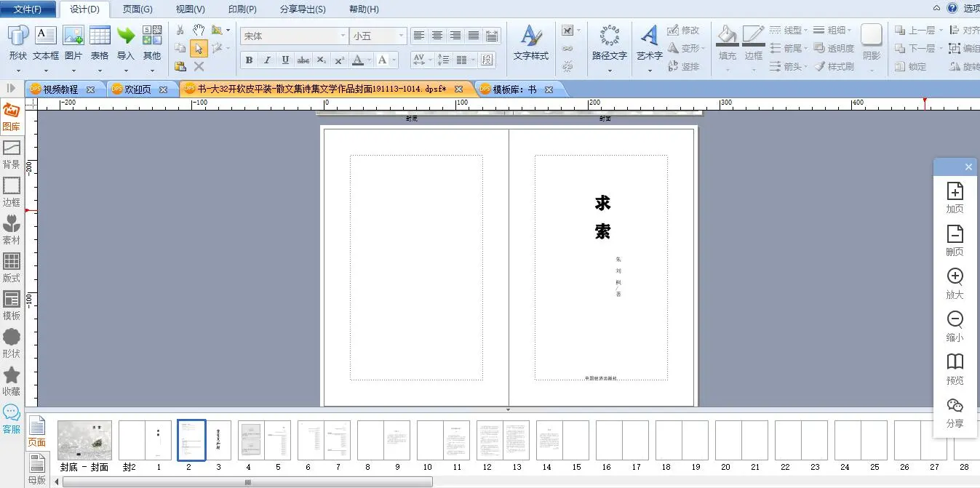Open the 模板 templates sidebar panel
The image size is (980, 488).
tap(12, 306)
